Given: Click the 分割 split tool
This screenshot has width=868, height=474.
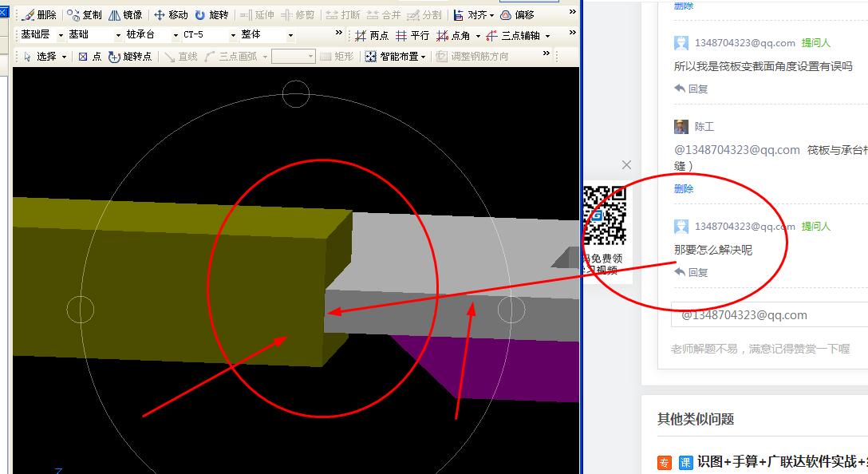Looking at the screenshot, I should [424, 15].
